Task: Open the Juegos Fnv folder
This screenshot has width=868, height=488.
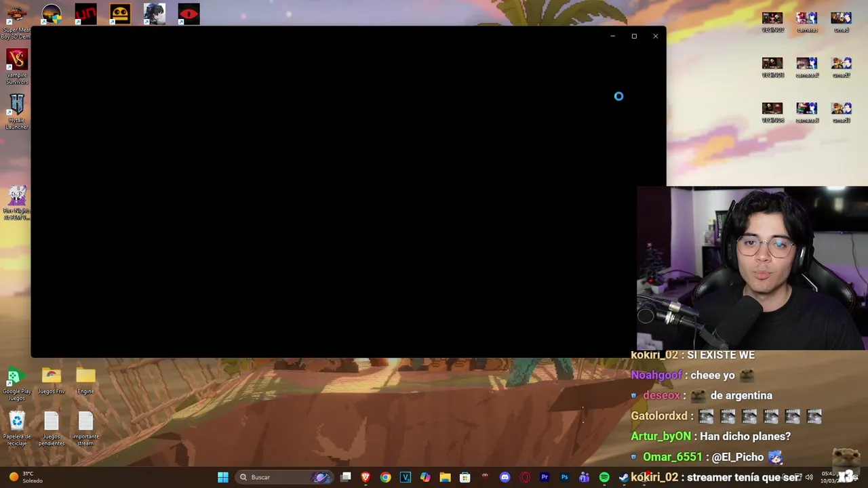Action: pyautogui.click(x=52, y=381)
